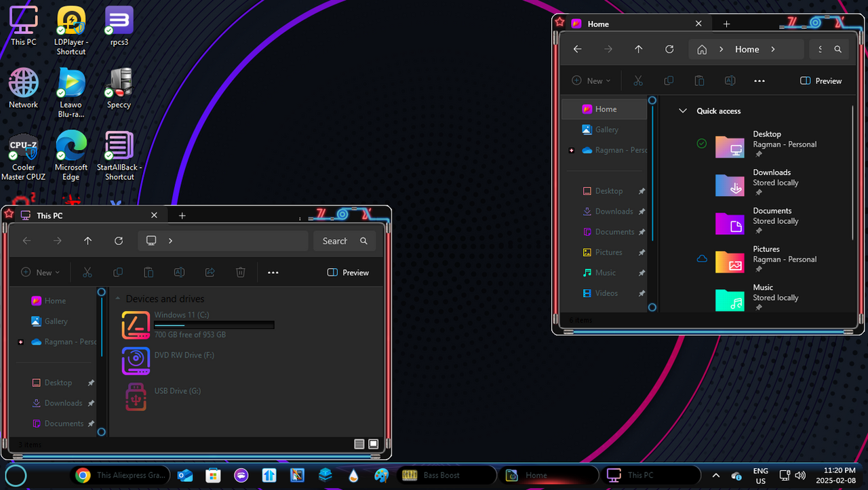Toggle Preview pane in This PC window
Screen dimensions: 868x490
pos(348,272)
